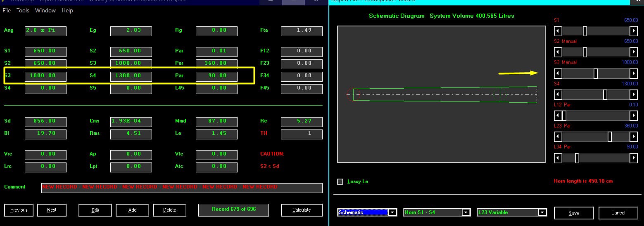Viewport: 644px width, 226px height.
Task: Open the Tools menu
Action: point(23,10)
